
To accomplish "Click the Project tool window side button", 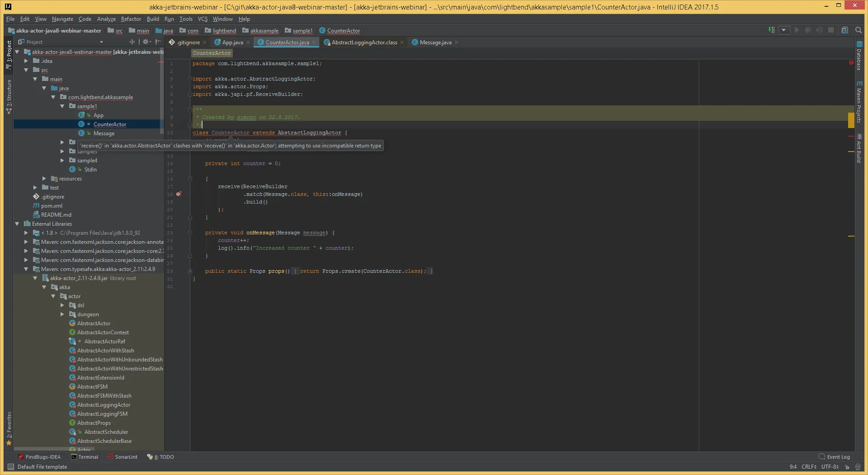I will (x=9, y=55).
